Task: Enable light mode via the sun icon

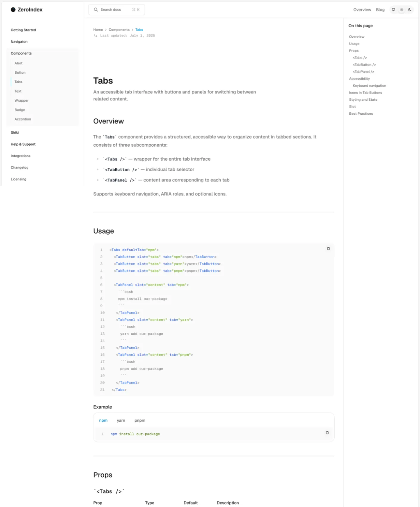Action: point(402,9)
